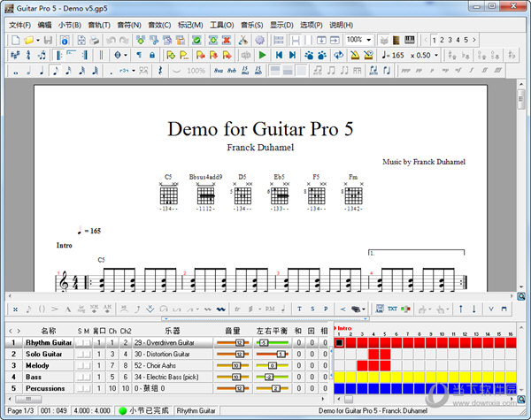Open the 工具(O) menu
Screen dimensions: 531x420
click(221, 25)
